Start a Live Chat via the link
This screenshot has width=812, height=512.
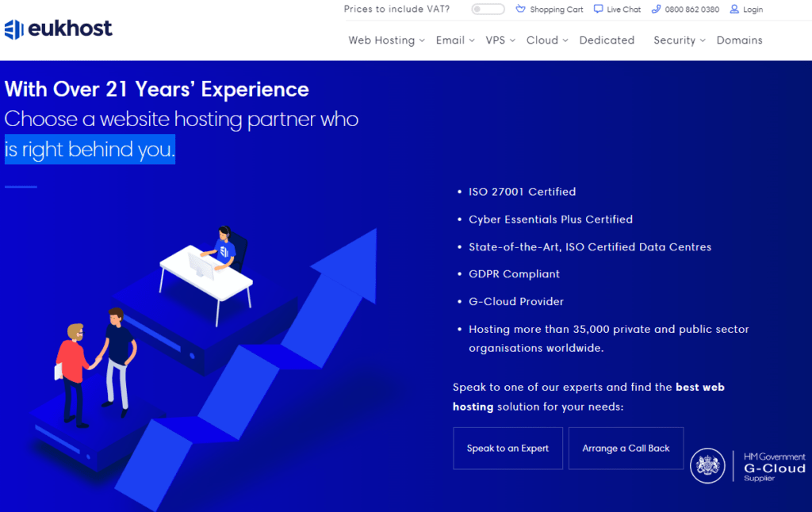point(623,10)
